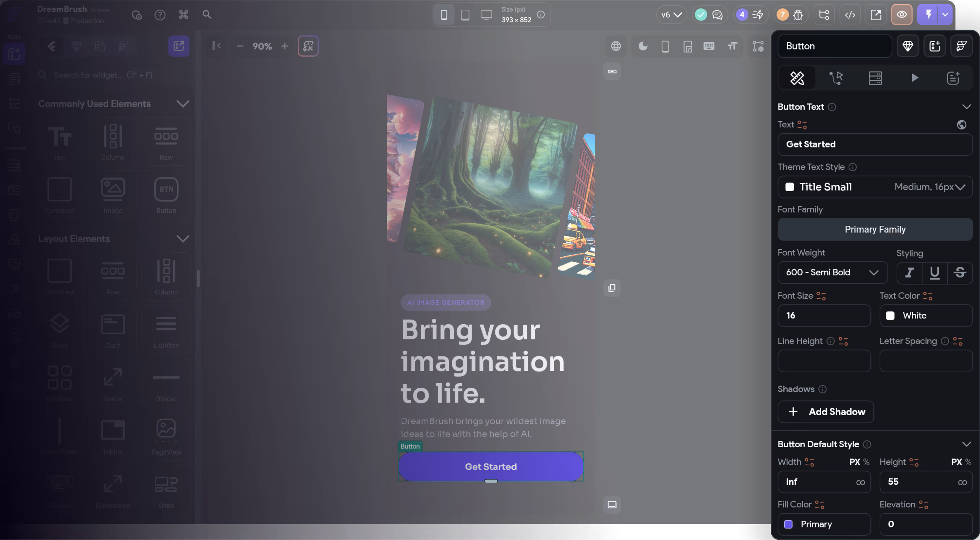Click the lightning run test mode button
The width and height of the screenshot is (980, 540).
pos(928,15)
